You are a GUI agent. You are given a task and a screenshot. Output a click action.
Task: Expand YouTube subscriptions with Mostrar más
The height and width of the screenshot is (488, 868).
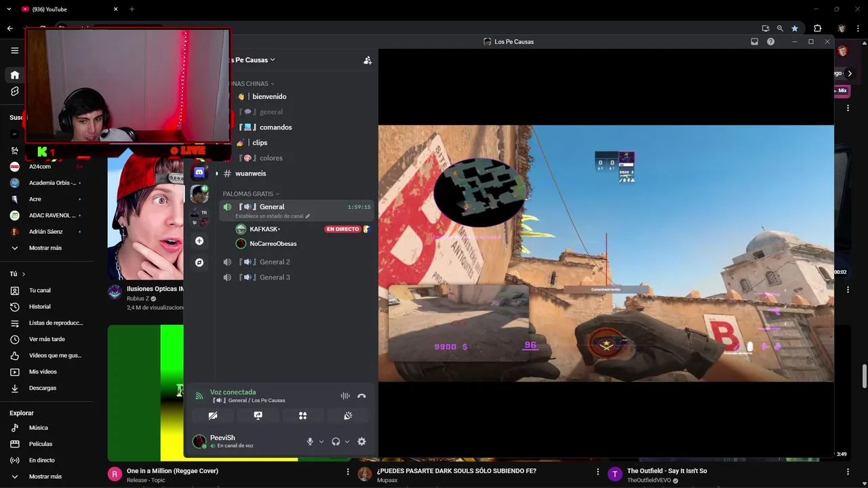click(x=45, y=247)
